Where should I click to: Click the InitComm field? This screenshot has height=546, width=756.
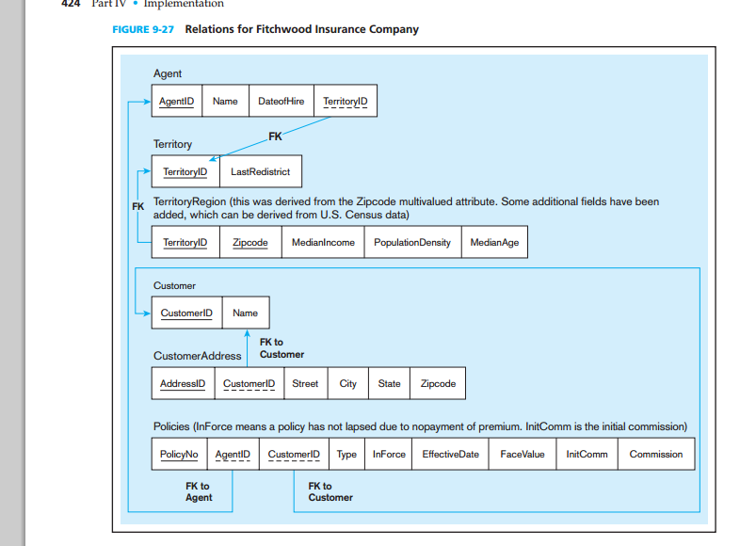(x=587, y=454)
